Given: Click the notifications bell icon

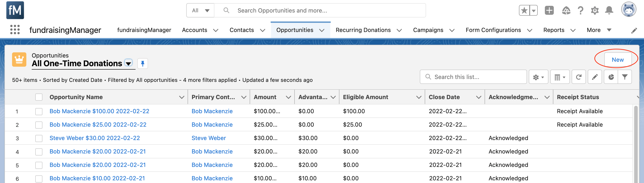Looking at the screenshot, I should point(609,11).
